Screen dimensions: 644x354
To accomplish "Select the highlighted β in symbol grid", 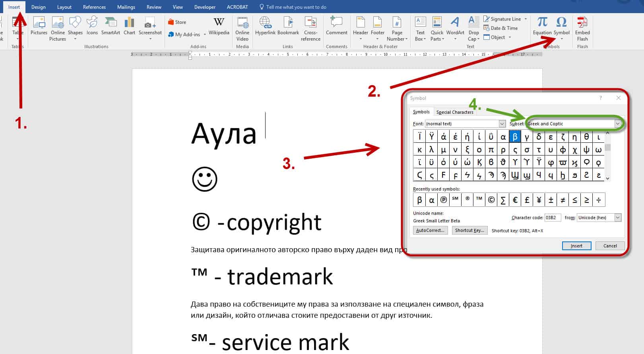I will tap(515, 136).
